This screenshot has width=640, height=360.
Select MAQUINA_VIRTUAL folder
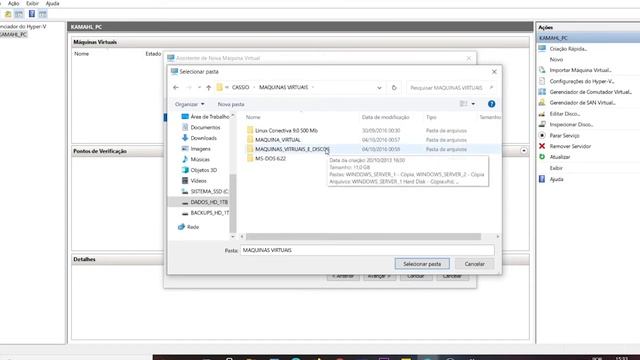pos(278,140)
